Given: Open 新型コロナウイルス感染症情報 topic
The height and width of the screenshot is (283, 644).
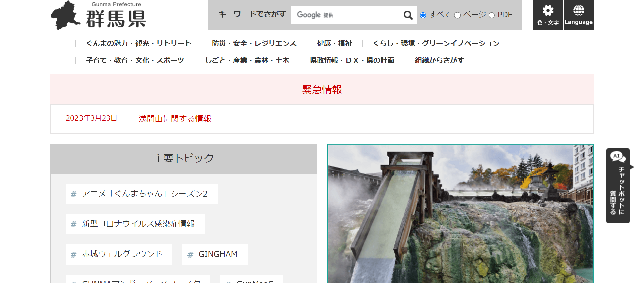Looking at the screenshot, I should point(135,224).
